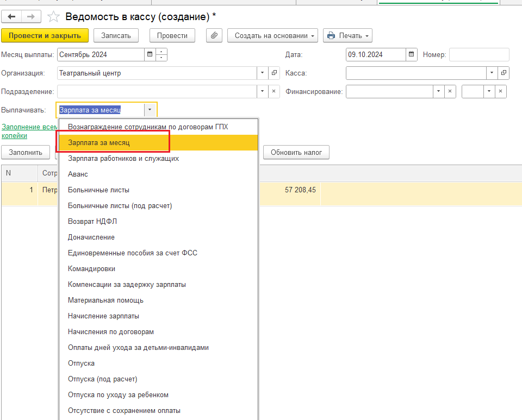Clear the first Финансирование field
The image size is (522, 420).
click(x=450, y=91)
